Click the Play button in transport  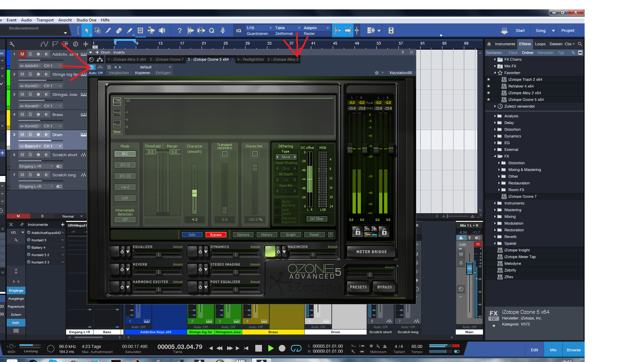(x=271, y=348)
